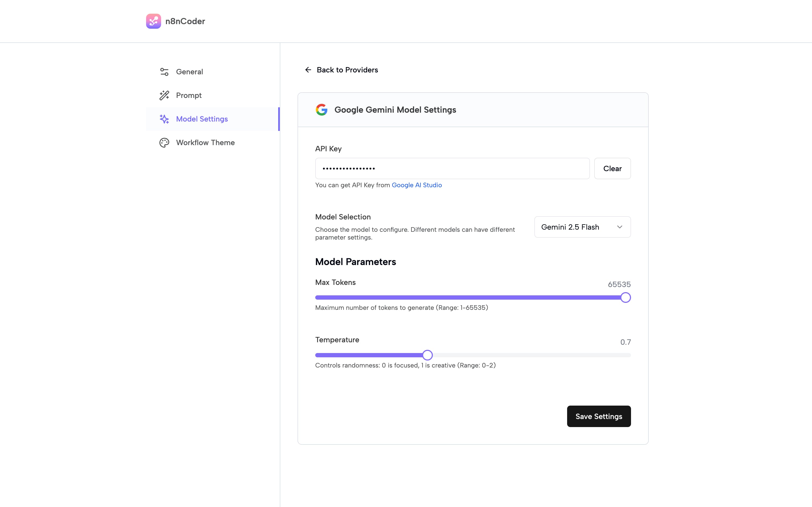This screenshot has height=507, width=812.
Task: Open the Gemini 2.5 Flash model selector
Action: pyautogui.click(x=582, y=227)
